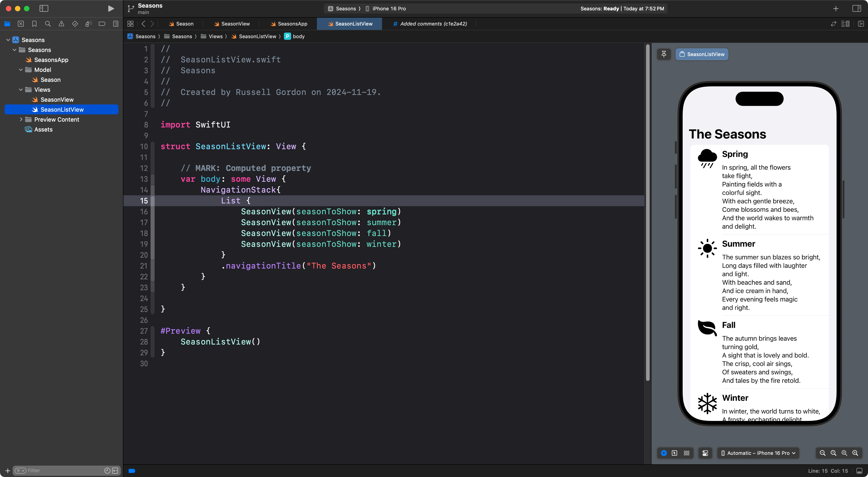Open the Find navigator magnifier icon
Viewport: 868px width, 477px height.
tap(48, 24)
